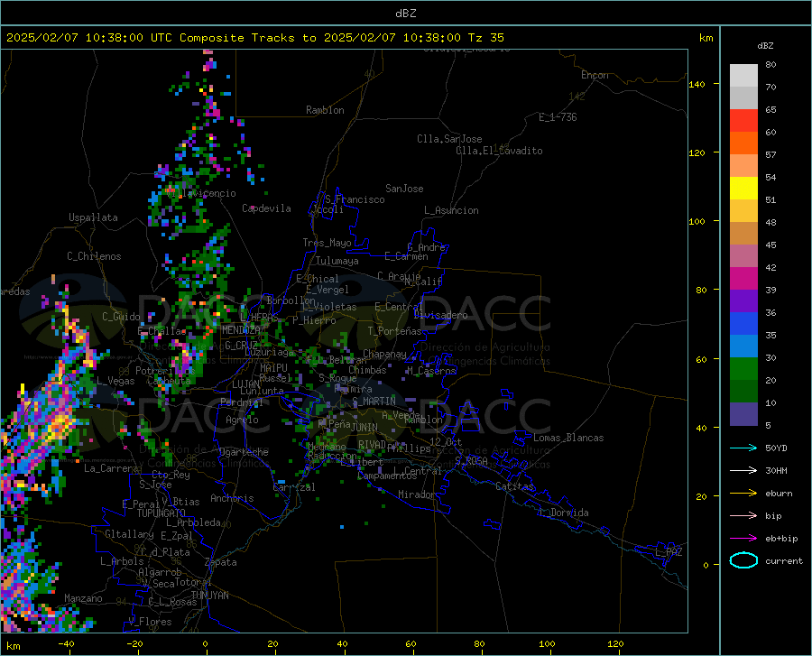Click the magenta eb+bip arrow legend icon
This screenshot has width=812, height=656.
pos(743,538)
